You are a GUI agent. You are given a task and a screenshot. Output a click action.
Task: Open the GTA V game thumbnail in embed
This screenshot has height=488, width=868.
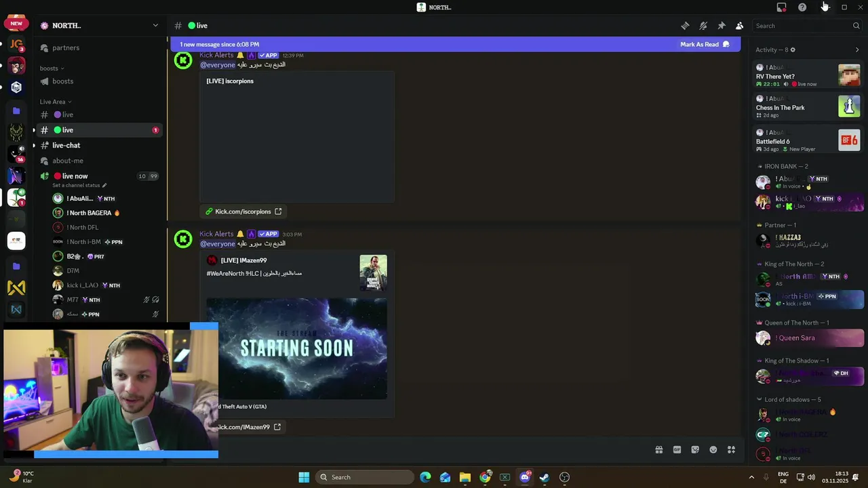(x=373, y=272)
